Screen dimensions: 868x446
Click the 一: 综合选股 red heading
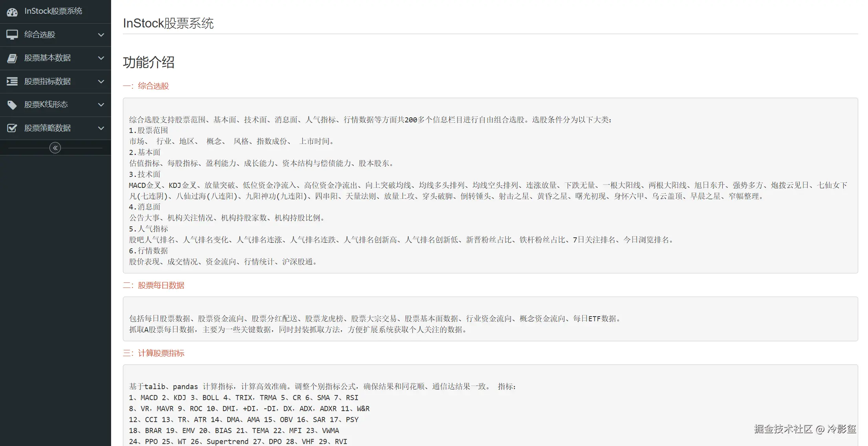(x=146, y=86)
